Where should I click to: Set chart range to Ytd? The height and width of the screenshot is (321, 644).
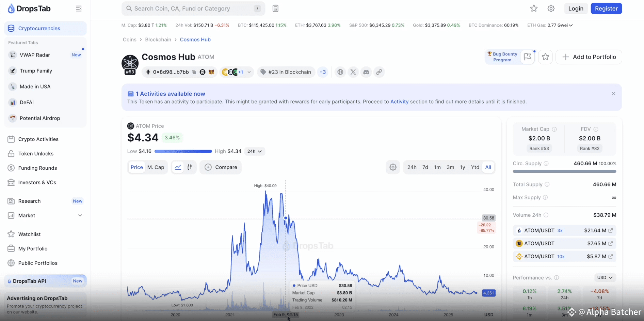pos(475,167)
